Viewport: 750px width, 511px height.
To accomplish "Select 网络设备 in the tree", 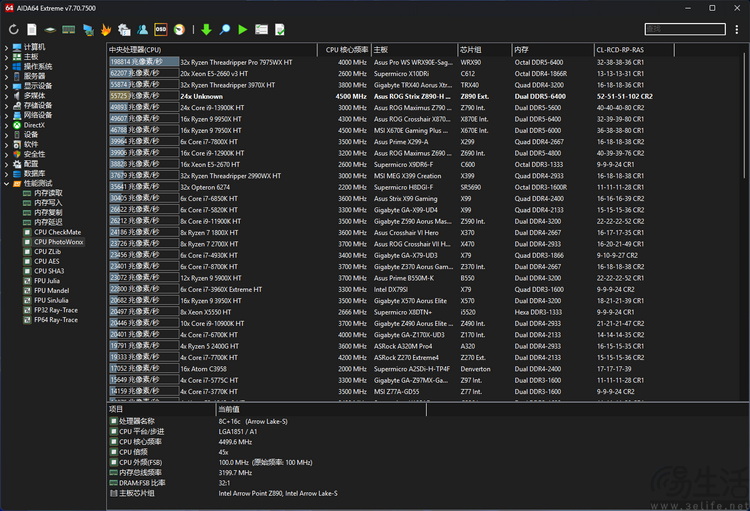I will click(38, 115).
